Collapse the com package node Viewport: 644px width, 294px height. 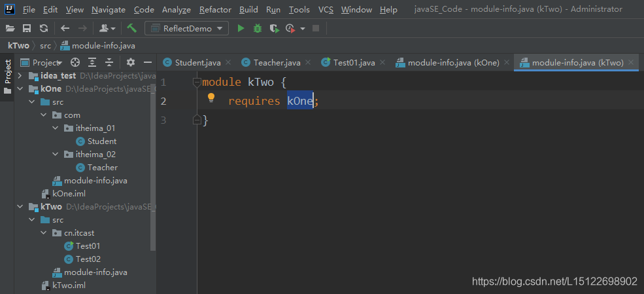44,115
